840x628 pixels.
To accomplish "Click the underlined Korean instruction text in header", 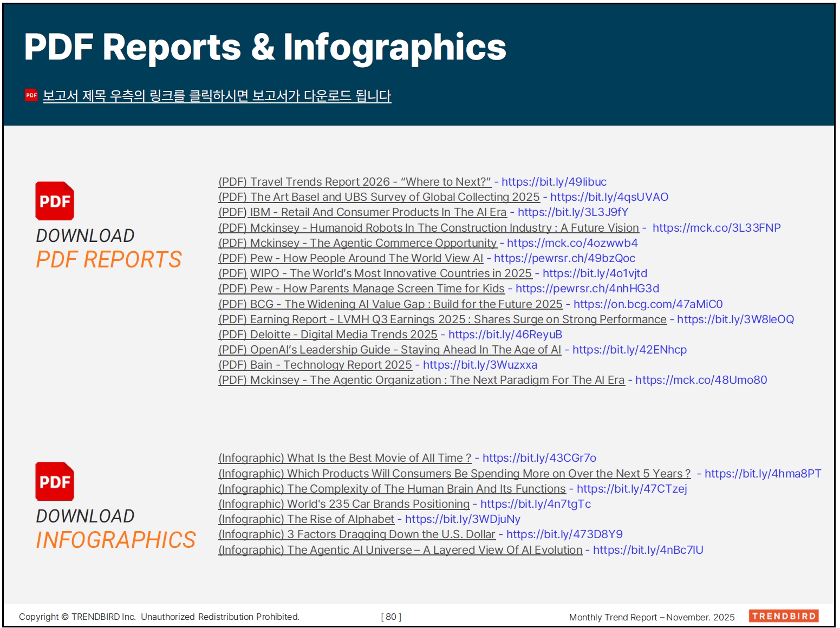I will pos(217,96).
